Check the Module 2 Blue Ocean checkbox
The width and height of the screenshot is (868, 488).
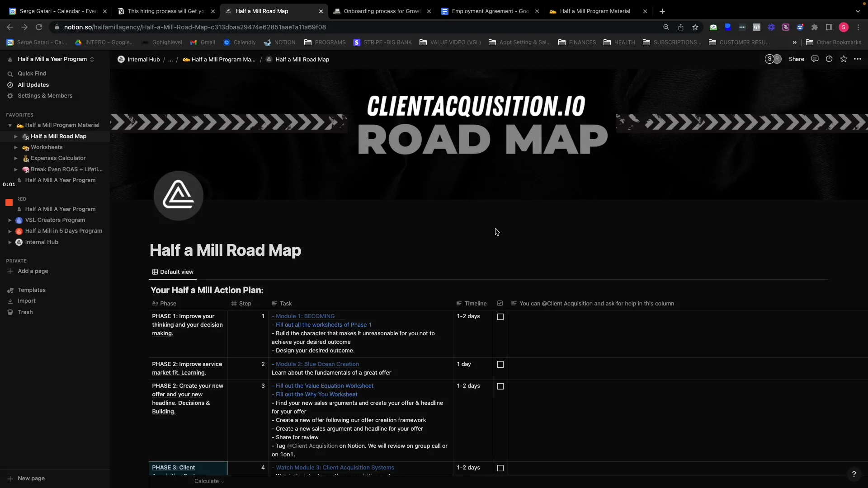point(500,365)
